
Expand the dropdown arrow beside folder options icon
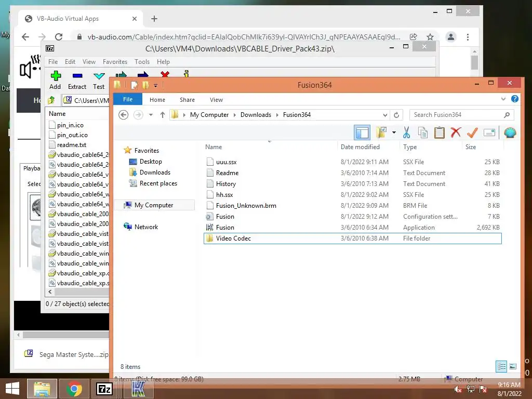[394, 132]
